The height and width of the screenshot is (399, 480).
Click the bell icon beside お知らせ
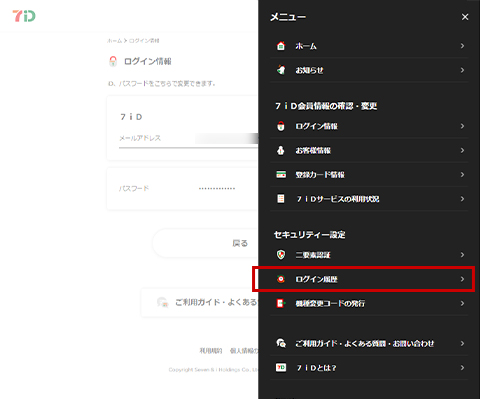point(281,70)
